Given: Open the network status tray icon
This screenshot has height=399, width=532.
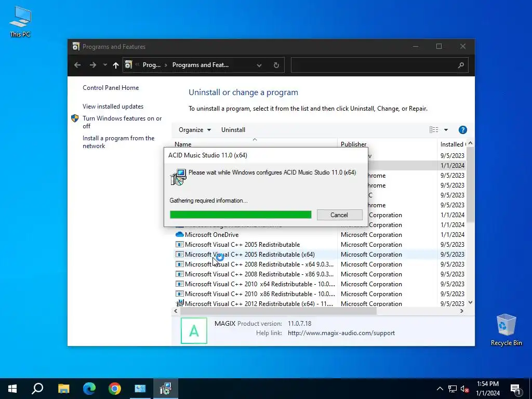Looking at the screenshot, I should [x=453, y=389].
